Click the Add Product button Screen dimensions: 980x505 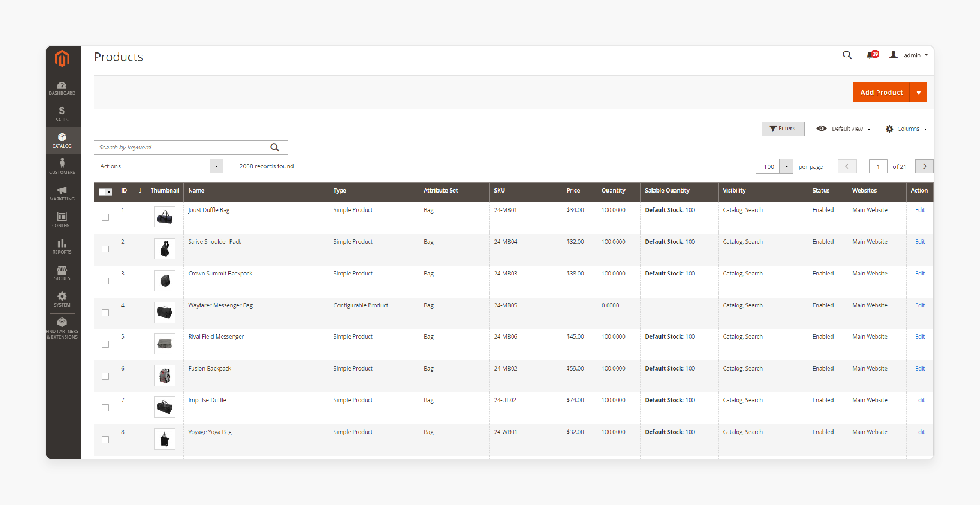click(882, 93)
